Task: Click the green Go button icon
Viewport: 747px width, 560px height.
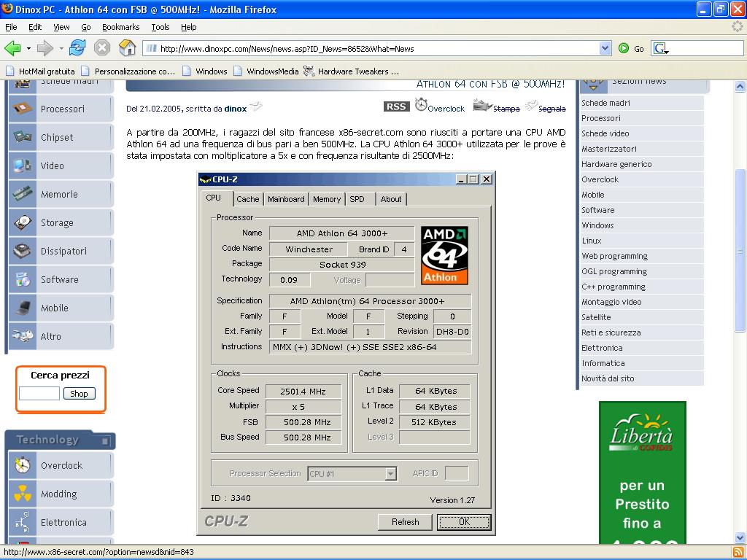Action: [624, 48]
